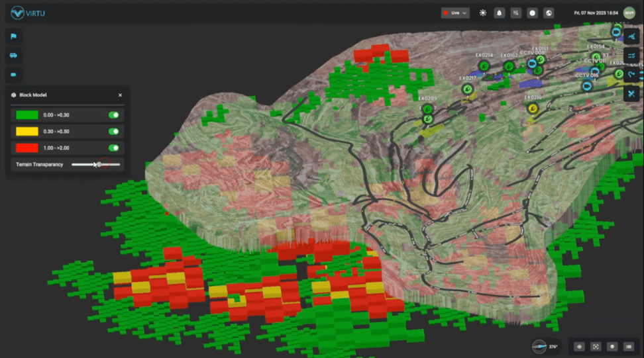Toggle off the green 0.00 - >0.30 range
The height and width of the screenshot is (358, 644).
click(x=115, y=115)
